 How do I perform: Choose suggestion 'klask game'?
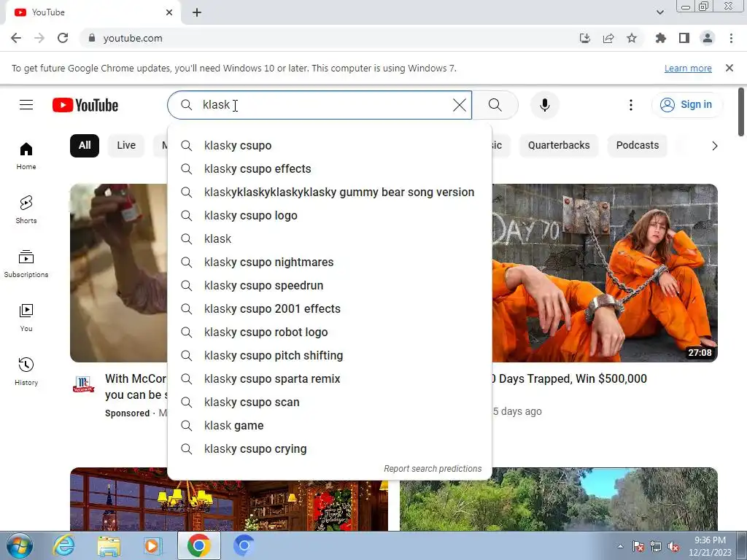330,425
